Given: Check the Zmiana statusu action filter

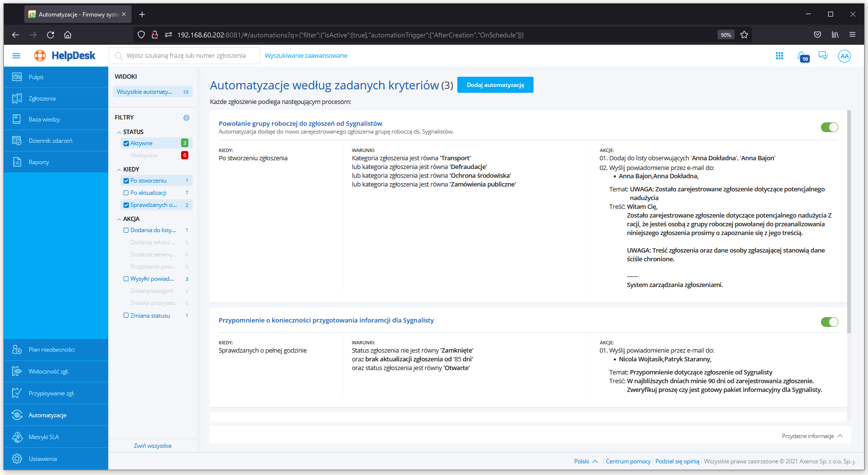Looking at the screenshot, I should pyautogui.click(x=126, y=315).
